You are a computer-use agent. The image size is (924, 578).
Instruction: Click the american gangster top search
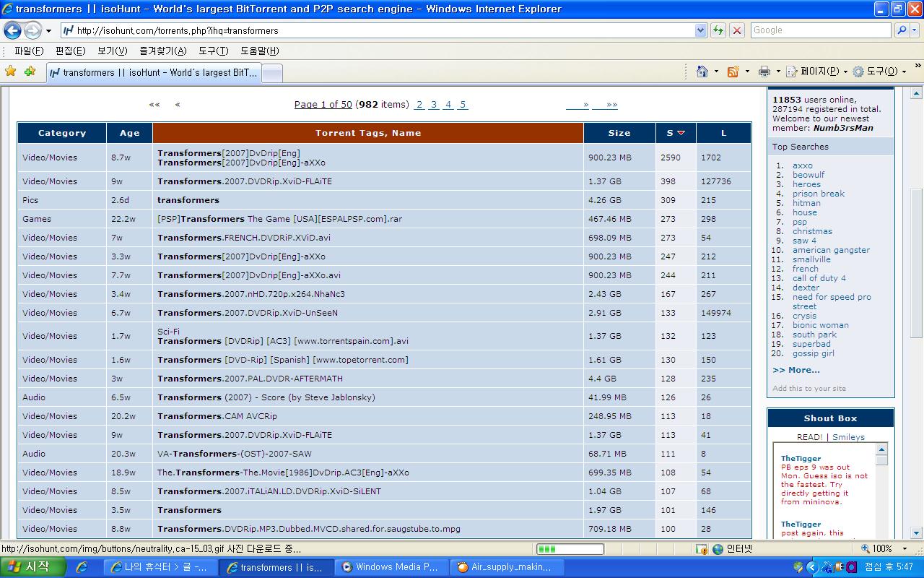[x=831, y=250]
